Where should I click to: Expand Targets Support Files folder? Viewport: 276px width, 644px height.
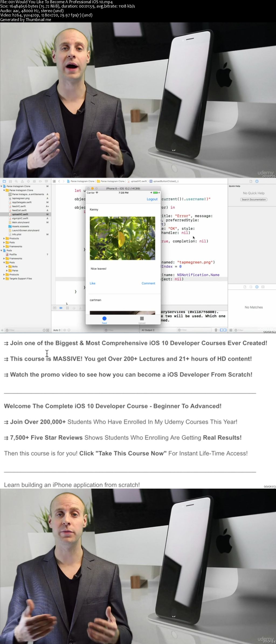[4, 278]
